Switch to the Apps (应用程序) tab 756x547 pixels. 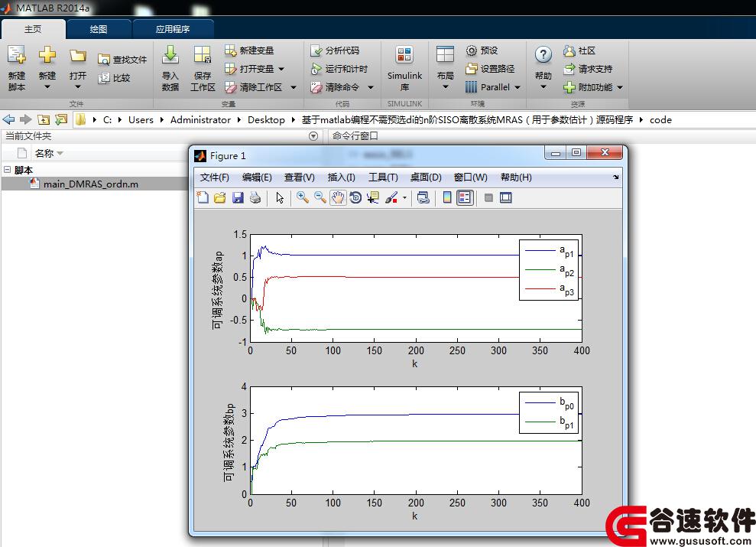click(173, 29)
